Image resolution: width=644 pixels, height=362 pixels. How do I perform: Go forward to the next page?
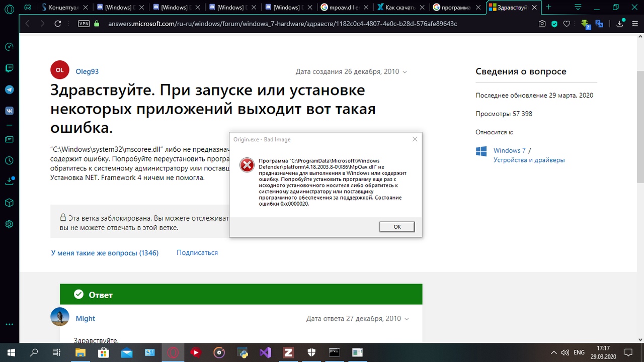[42, 24]
